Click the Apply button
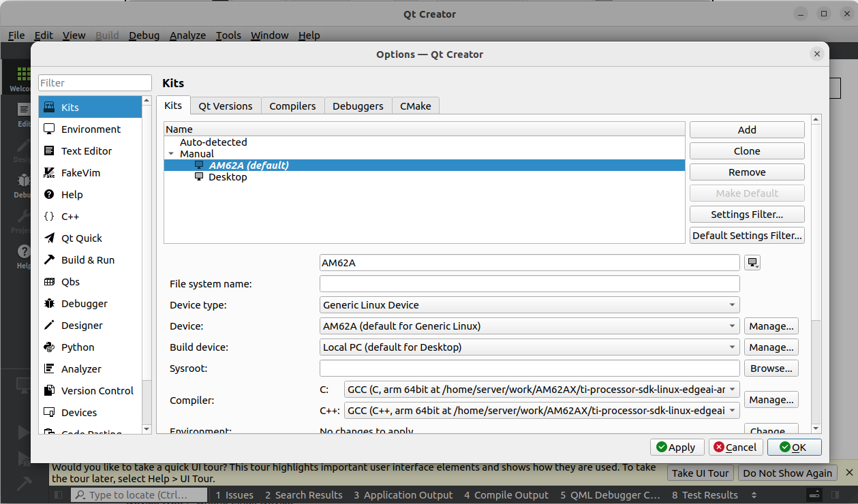Image resolution: width=858 pixels, height=504 pixels. [x=677, y=447]
